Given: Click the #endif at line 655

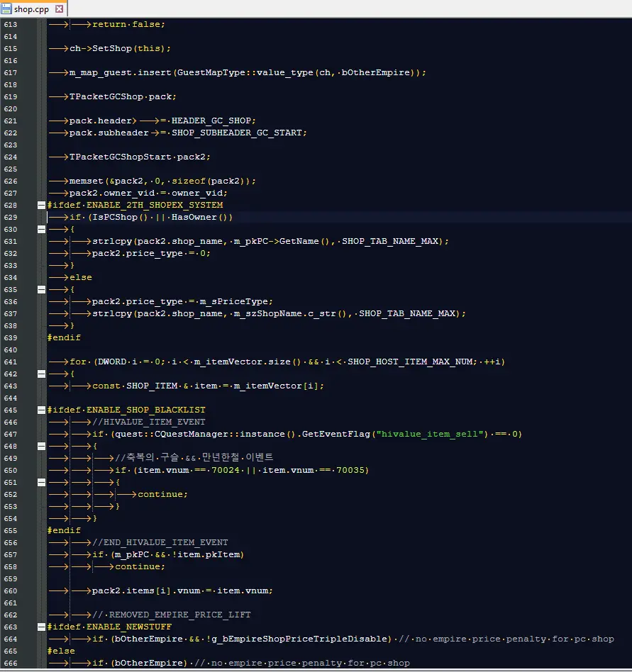Looking at the screenshot, I should tap(64, 530).
